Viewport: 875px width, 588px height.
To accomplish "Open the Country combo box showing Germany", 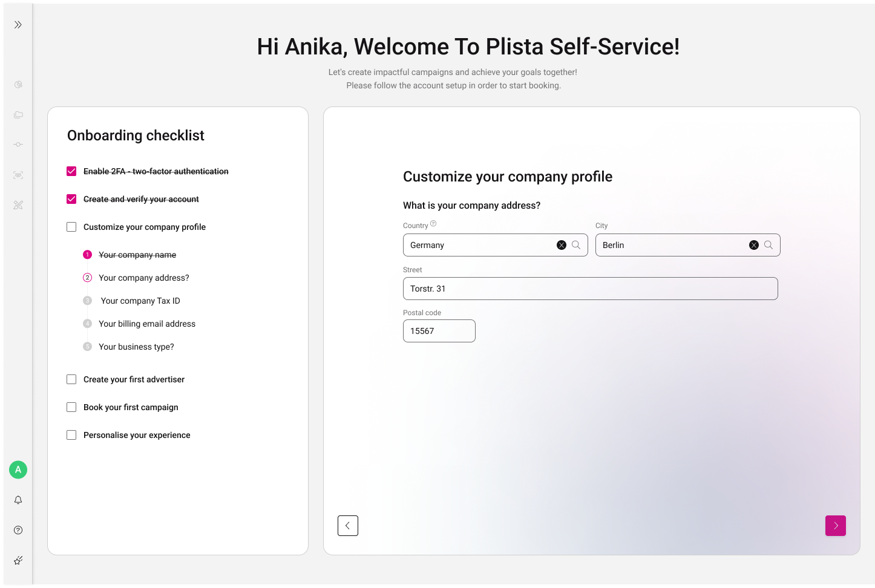I will tap(496, 245).
